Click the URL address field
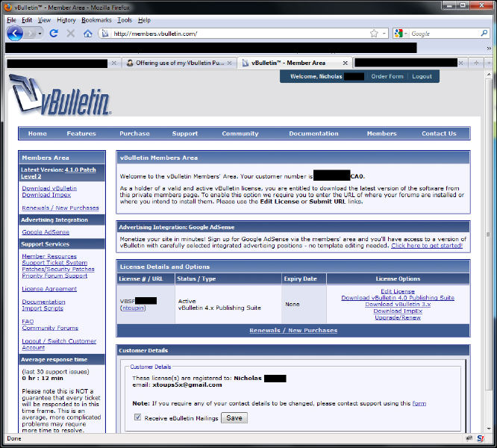Viewport: 497px width, 448px height. click(x=240, y=34)
